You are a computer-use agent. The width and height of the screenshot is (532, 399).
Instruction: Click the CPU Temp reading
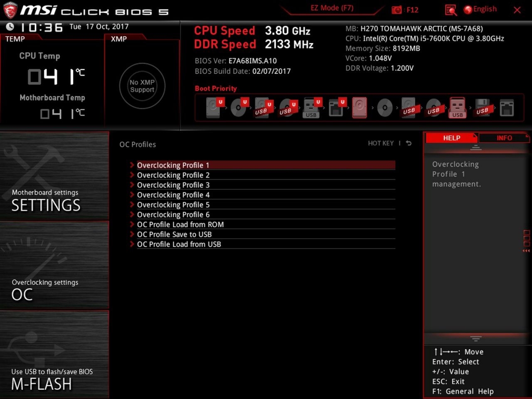(56, 76)
